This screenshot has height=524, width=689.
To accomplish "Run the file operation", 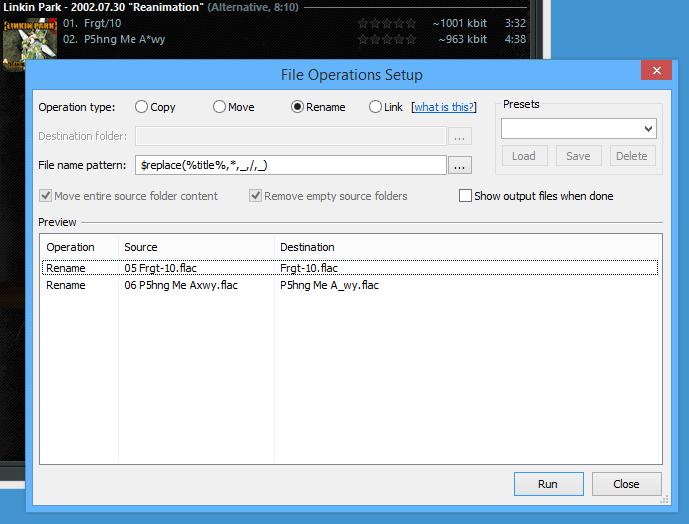I will [x=548, y=484].
